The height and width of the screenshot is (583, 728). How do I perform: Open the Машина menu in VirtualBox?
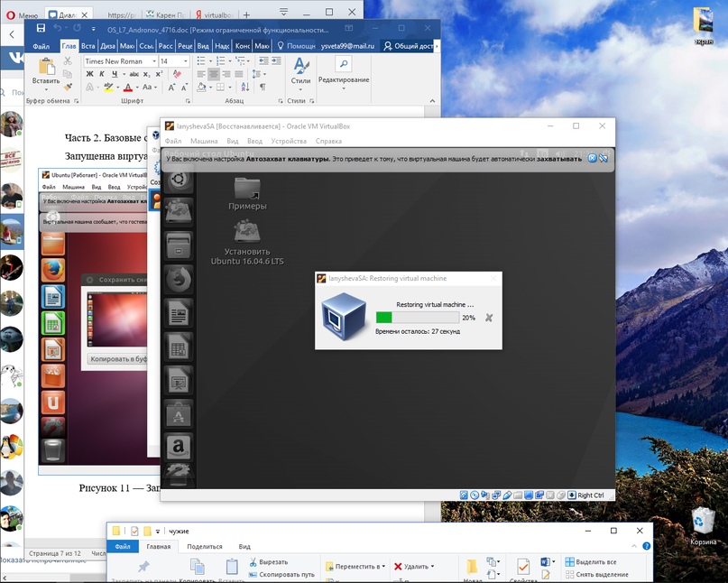(x=203, y=141)
